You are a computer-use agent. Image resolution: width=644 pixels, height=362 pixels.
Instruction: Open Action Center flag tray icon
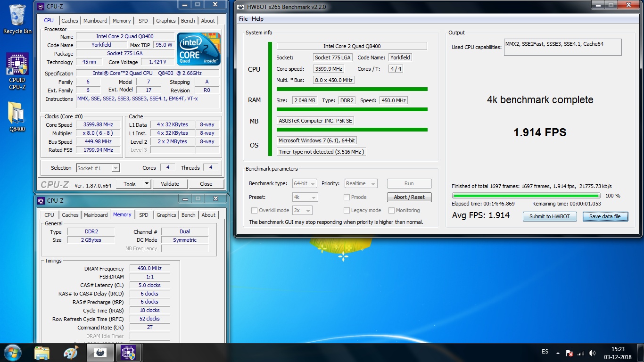click(x=570, y=353)
